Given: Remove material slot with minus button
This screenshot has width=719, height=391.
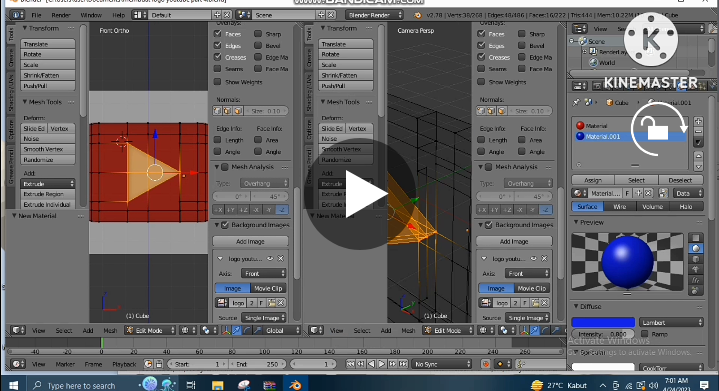Looking at the screenshot, I should tap(698, 132).
